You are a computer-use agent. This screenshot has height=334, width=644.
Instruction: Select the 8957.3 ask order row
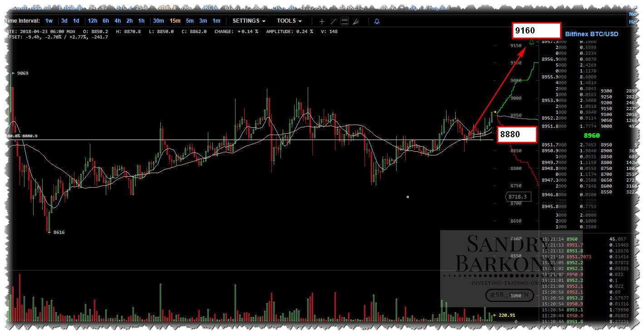569,42
